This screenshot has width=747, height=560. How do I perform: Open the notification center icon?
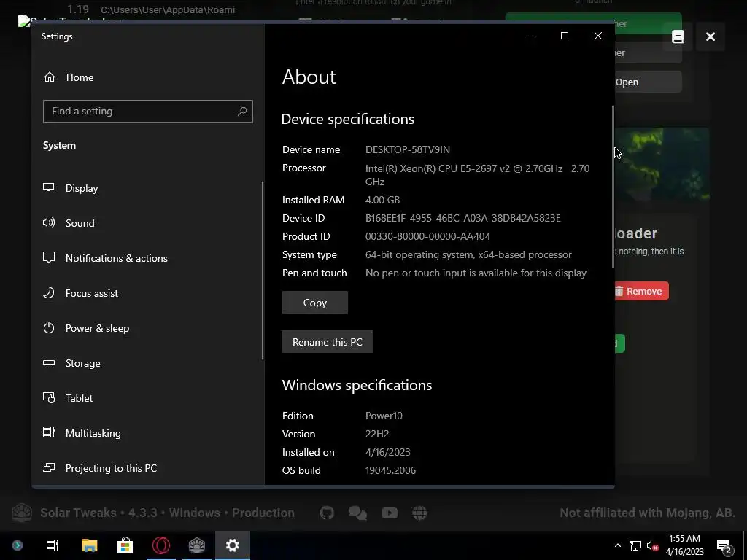724,546
